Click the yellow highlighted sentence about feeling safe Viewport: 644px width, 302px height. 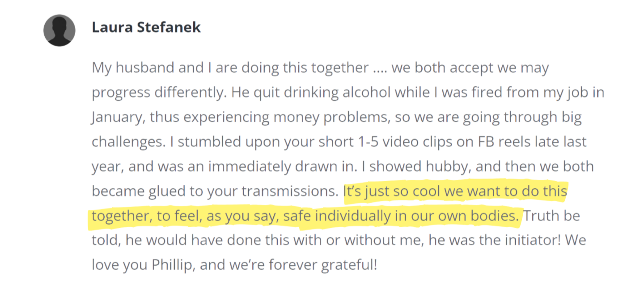[327, 204]
